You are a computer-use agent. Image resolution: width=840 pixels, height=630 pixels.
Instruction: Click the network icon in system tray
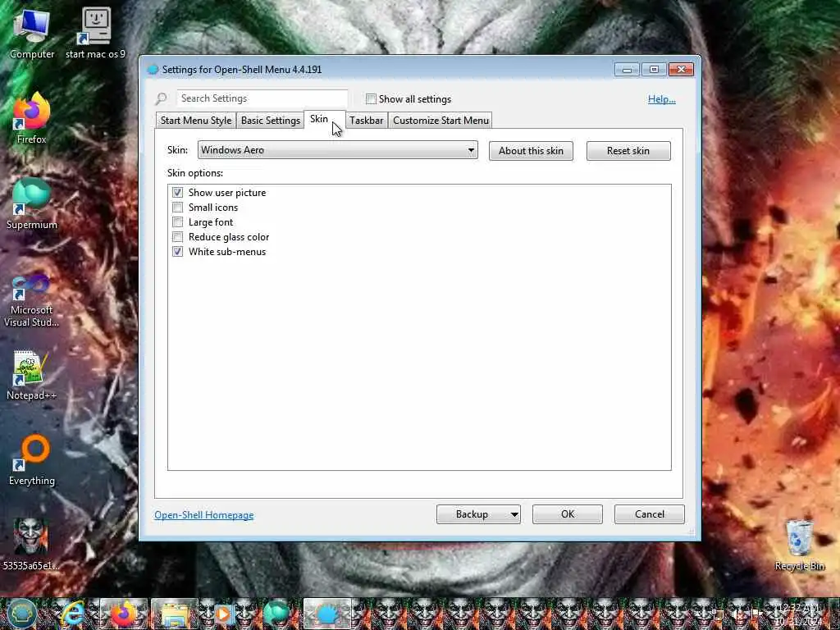tap(719, 614)
